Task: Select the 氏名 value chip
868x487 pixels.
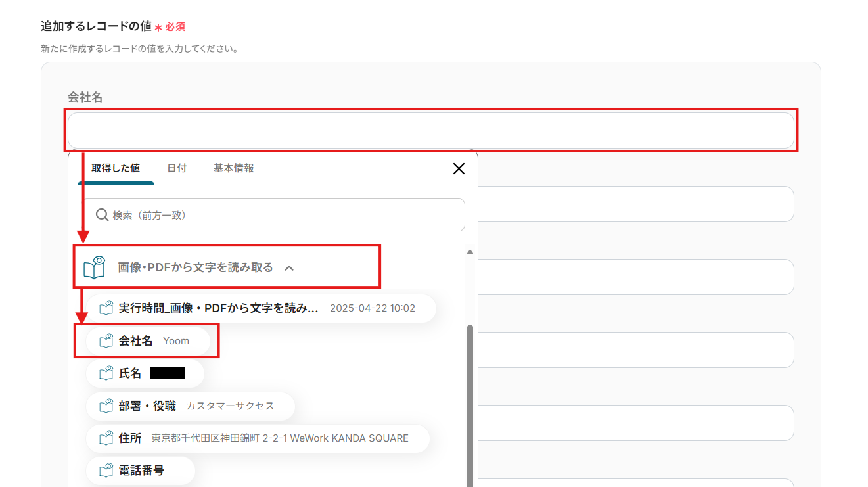Action: pos(145,373)
